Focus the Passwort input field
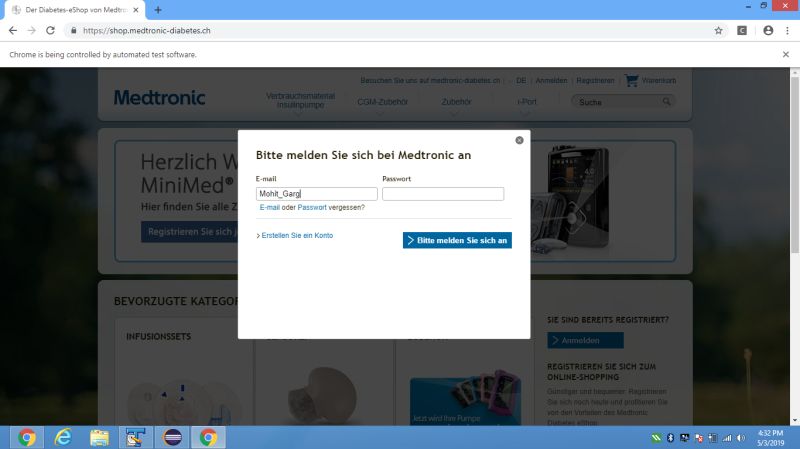 click(443, 194)
